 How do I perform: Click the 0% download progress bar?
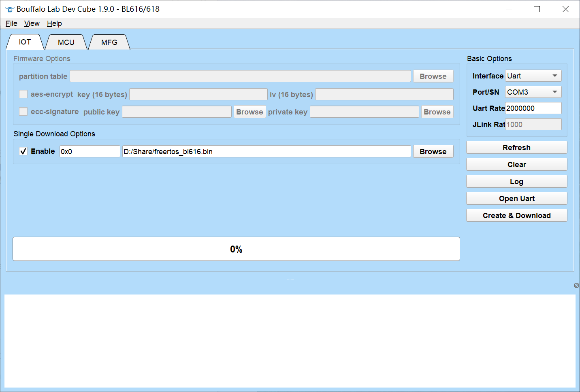236,249
